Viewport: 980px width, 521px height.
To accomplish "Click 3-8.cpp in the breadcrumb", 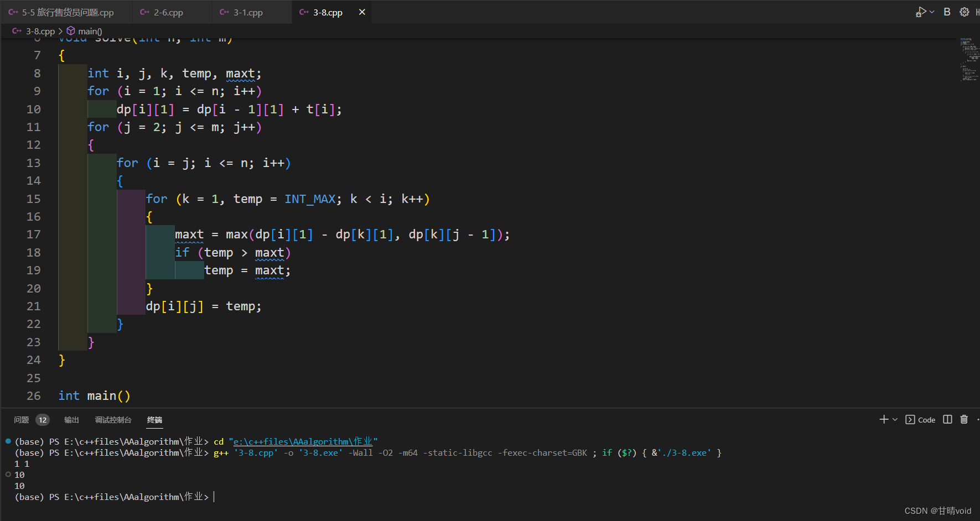I will [x=40, y=32].
